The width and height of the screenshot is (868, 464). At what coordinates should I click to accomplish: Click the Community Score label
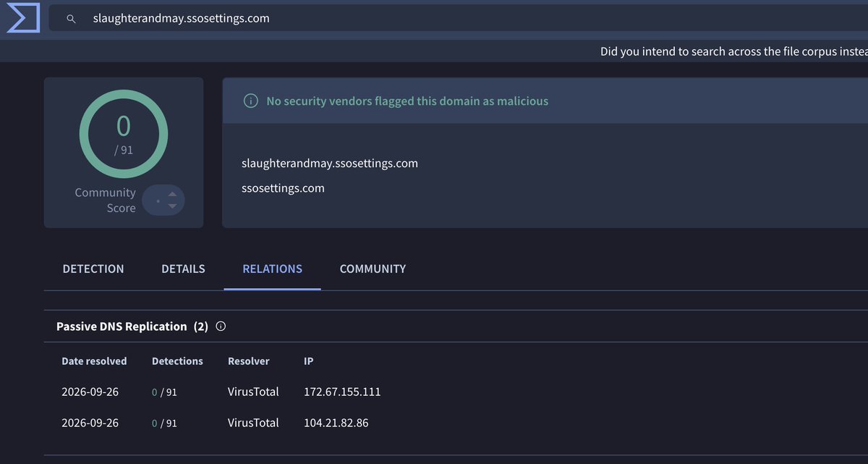[105, 201]
